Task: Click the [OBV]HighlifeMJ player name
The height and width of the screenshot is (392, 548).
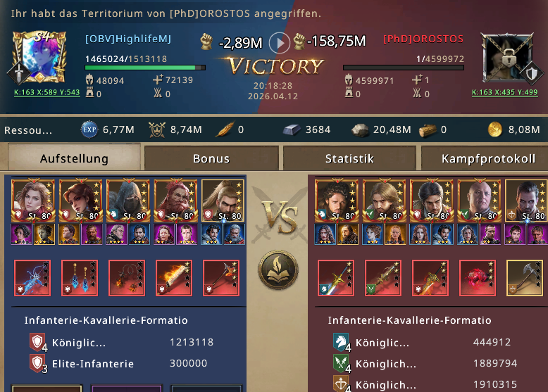Action: pos(128,39)
